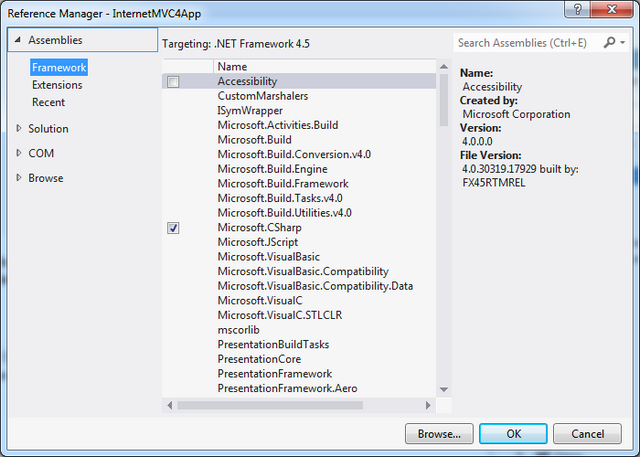The image size is (640, 457).
Task: Switch to the Extensions category
Action: tap(57, 85)
